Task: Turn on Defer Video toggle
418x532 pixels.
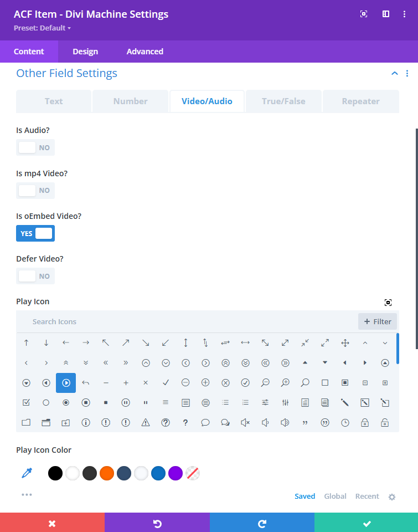Action: 35,276
